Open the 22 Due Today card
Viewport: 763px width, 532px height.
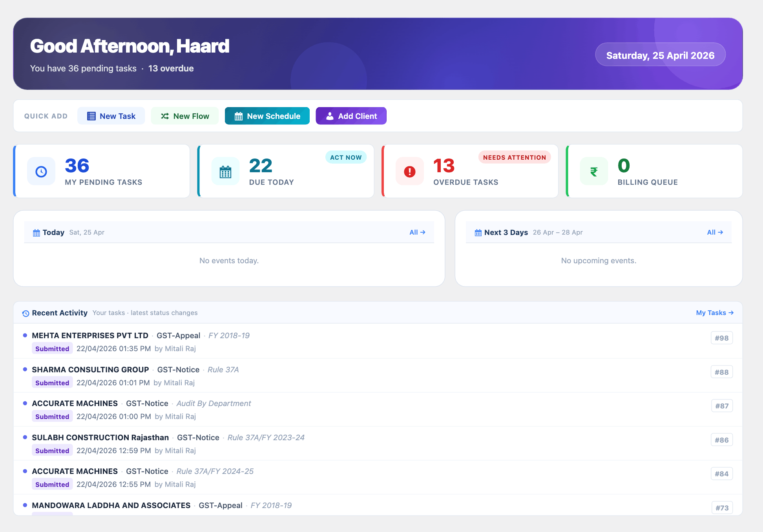(286, 171)
